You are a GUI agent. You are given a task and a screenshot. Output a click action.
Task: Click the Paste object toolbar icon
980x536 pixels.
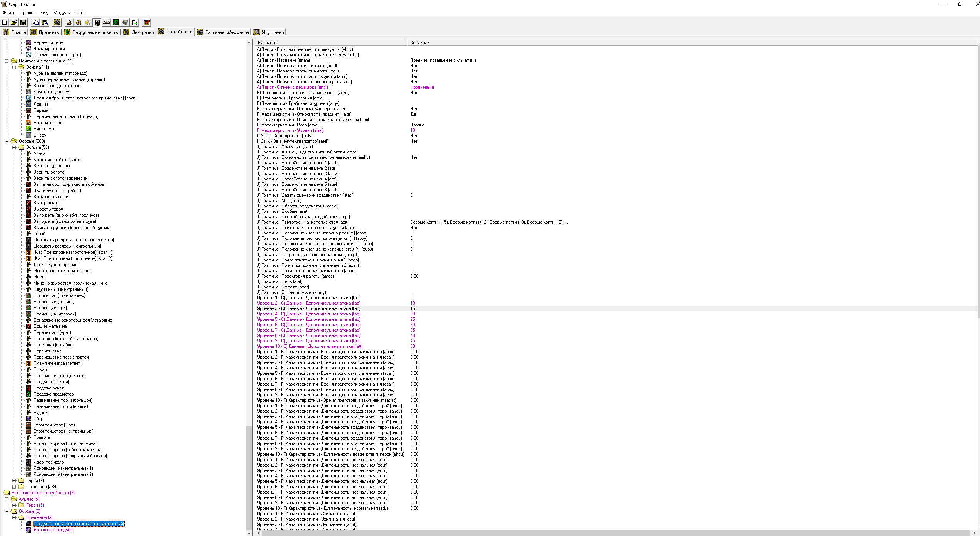tap(45, 22)
